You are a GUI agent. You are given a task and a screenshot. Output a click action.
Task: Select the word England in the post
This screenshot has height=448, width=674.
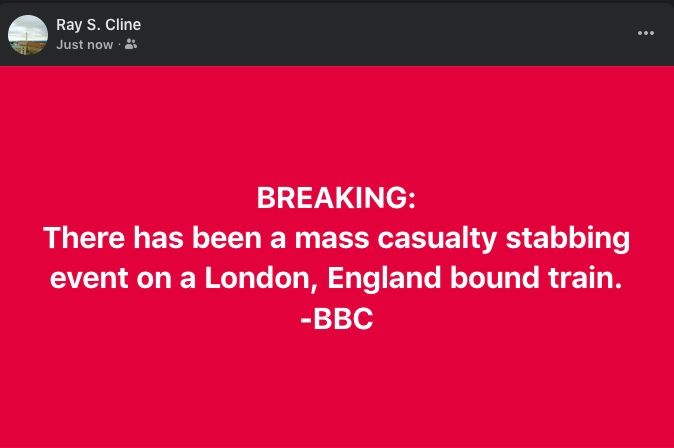(384, 279)
